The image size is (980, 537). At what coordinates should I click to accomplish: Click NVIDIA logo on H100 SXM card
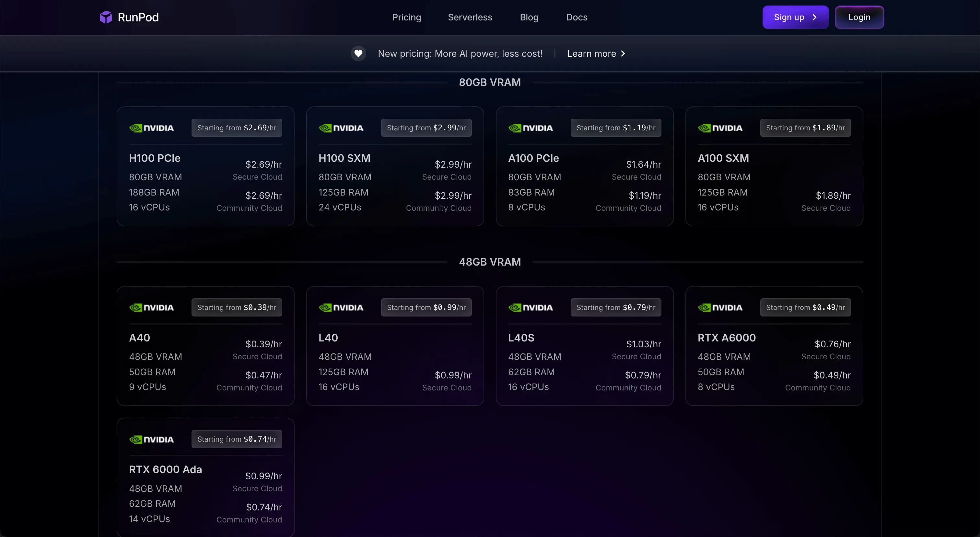click(x=341, y=128)
